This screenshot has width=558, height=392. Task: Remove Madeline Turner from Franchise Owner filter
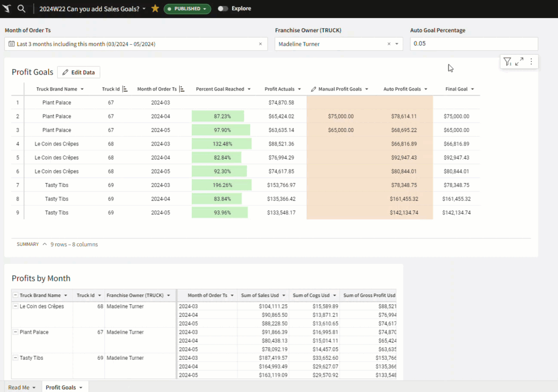coord(389,44)
